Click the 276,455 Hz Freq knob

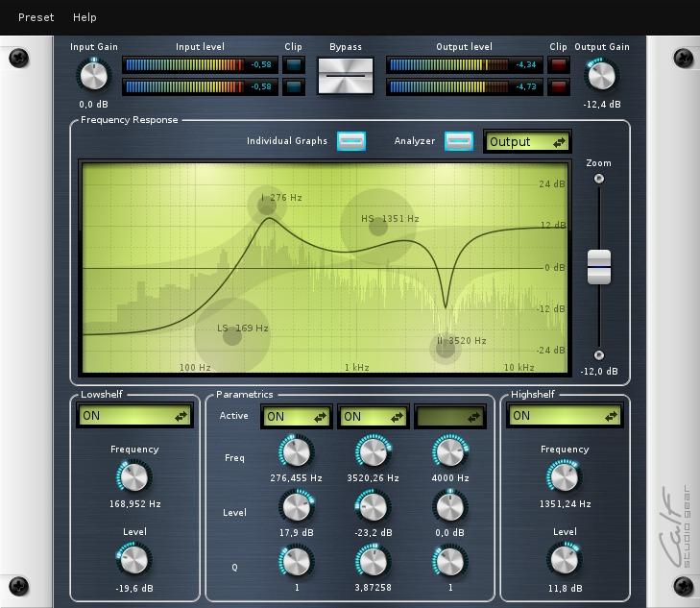297,451
